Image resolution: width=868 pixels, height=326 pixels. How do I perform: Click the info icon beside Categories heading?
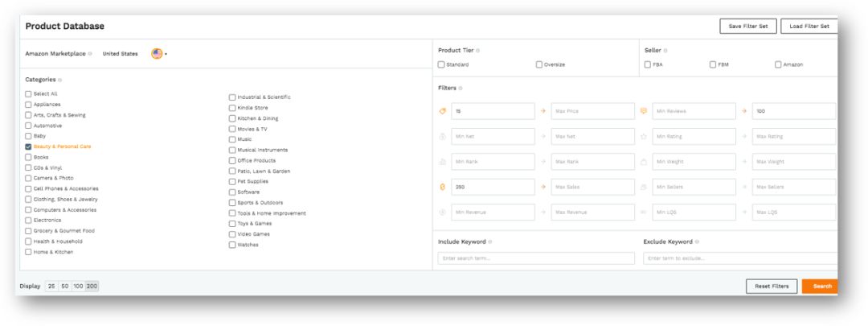pos(60,80)
